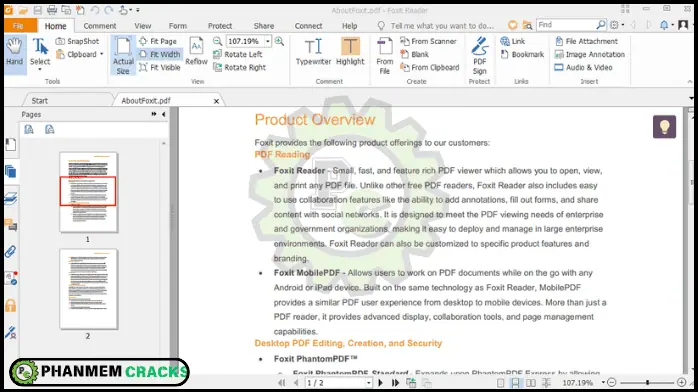Open the zoom percentage dropdown
This screenshot has width=698, height=392.
click(268, 41)
